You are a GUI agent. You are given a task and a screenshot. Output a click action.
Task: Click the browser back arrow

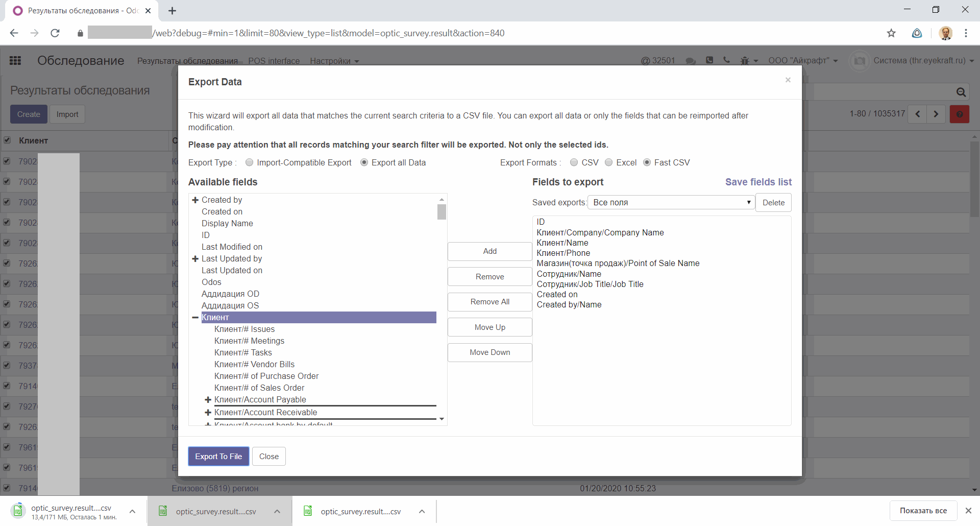pyautogui.click(x=14, y=33)
